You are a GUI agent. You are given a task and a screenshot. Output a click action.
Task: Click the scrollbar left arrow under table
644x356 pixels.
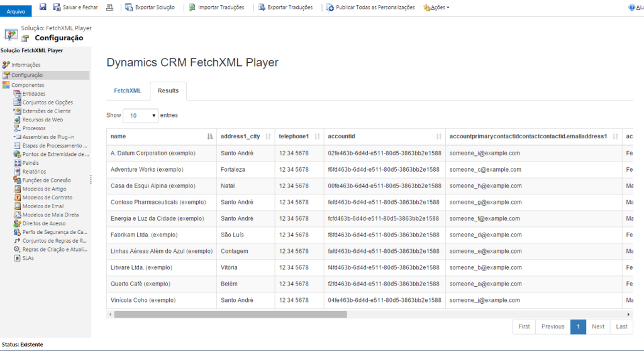110,314
